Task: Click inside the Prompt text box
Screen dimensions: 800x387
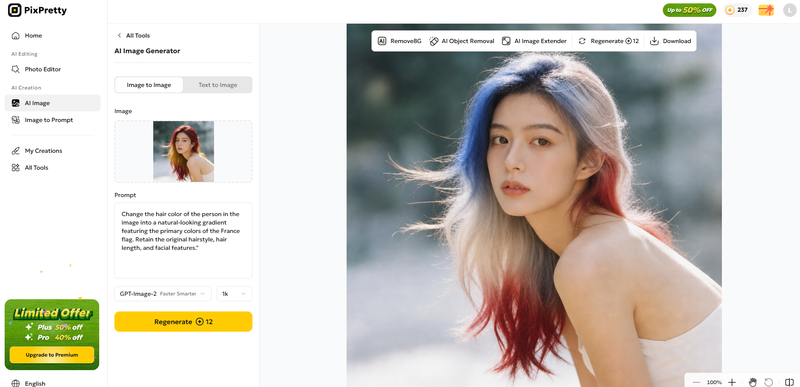Action: 183,241
